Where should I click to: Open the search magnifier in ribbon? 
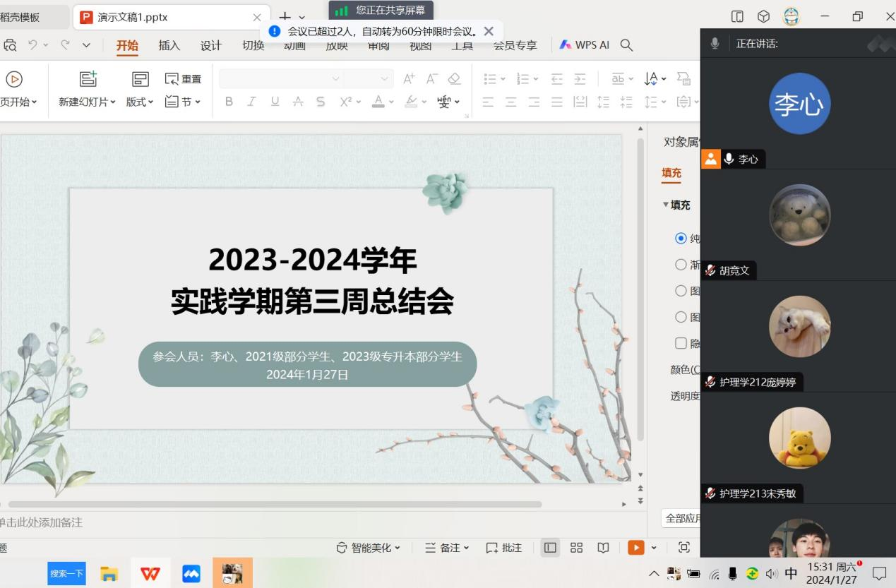click(626, 44)
